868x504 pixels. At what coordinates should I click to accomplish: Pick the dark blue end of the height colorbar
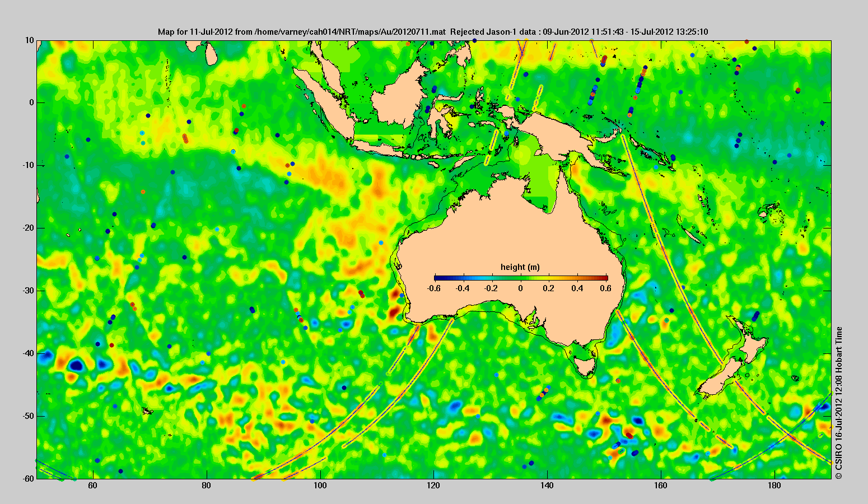tap(438, 278)
